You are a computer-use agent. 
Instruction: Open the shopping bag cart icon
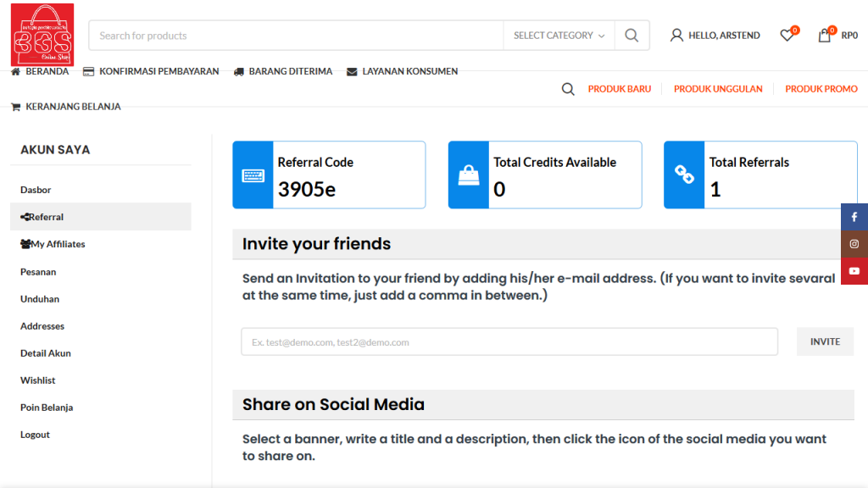tap(824, 36)
